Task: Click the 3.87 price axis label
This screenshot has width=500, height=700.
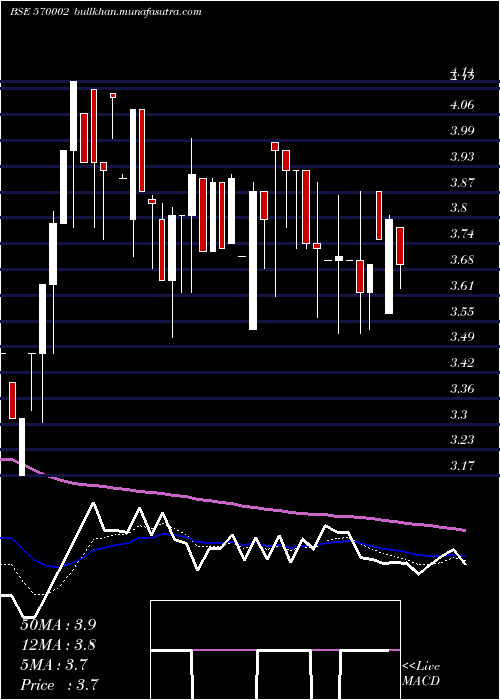Action: (x=462, y=182)
